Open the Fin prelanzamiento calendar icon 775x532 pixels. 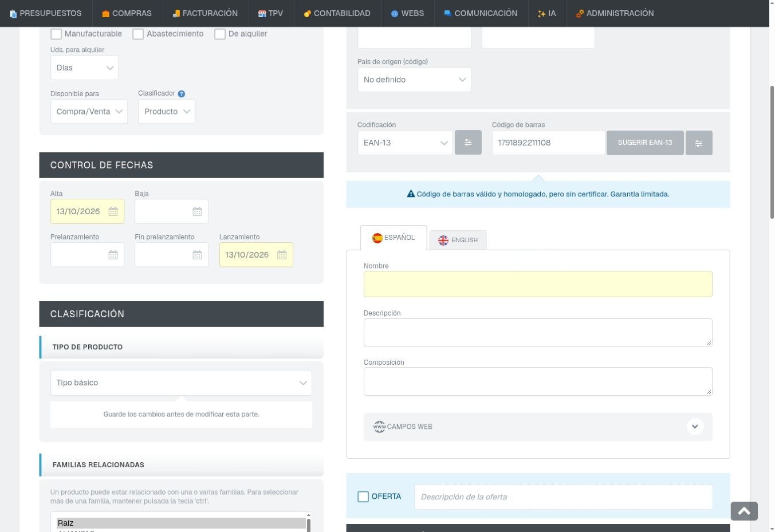click(197, 255)
